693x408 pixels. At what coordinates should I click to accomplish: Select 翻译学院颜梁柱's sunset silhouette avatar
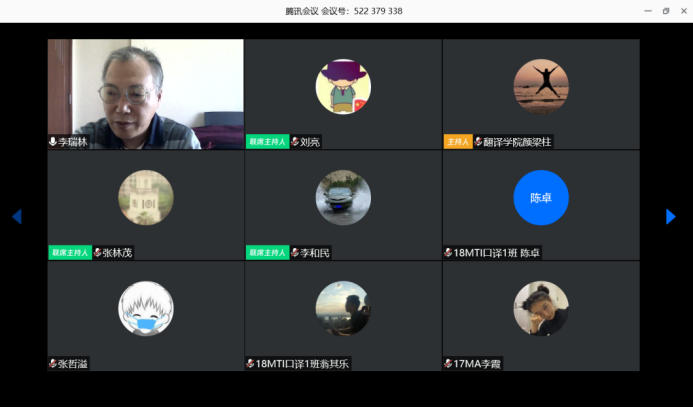(541, 87)
